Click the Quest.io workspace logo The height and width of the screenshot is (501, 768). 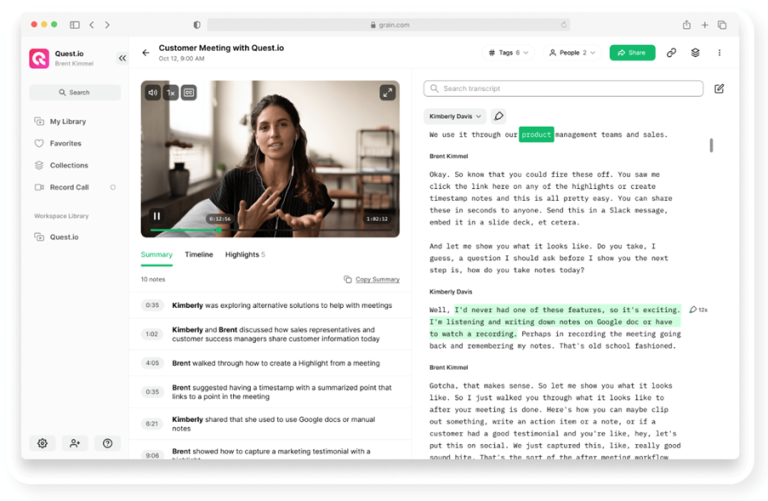pos(39,58)
